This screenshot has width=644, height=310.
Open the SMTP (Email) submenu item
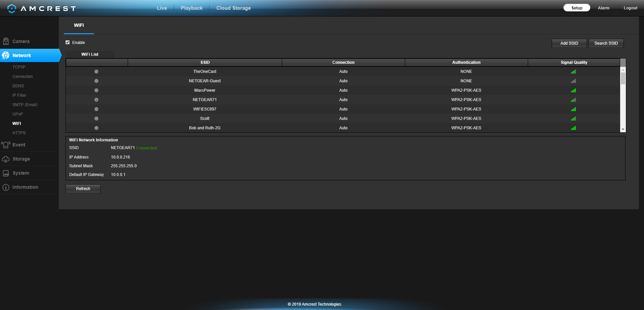point(25,105)
